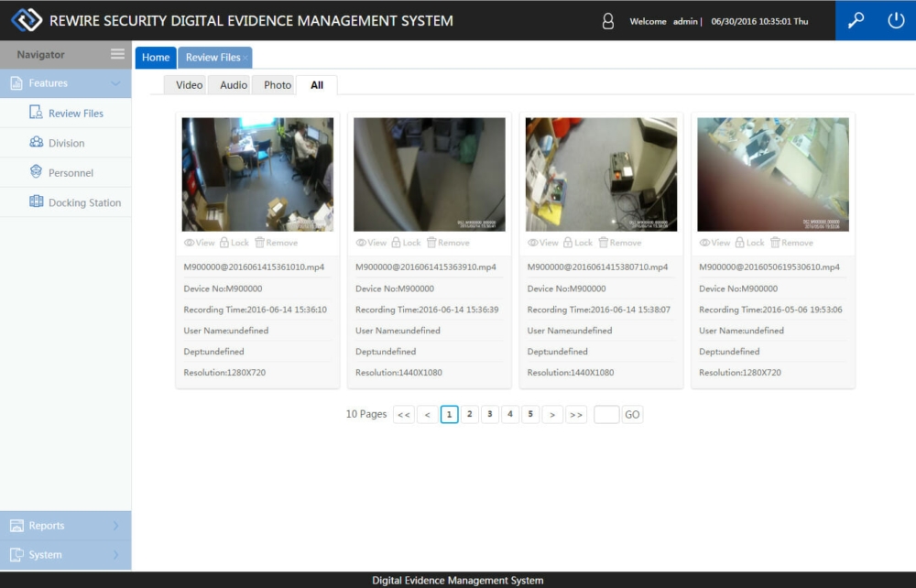Click the admin username text
The height and width of the screenshot is (588, 916).
pyautogui.click(x=685, y=22)
